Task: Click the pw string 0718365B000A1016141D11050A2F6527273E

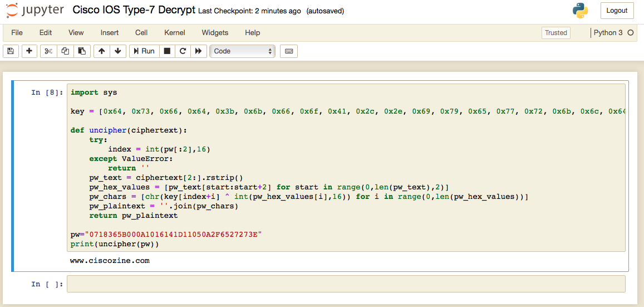Action: coord(173,235)
